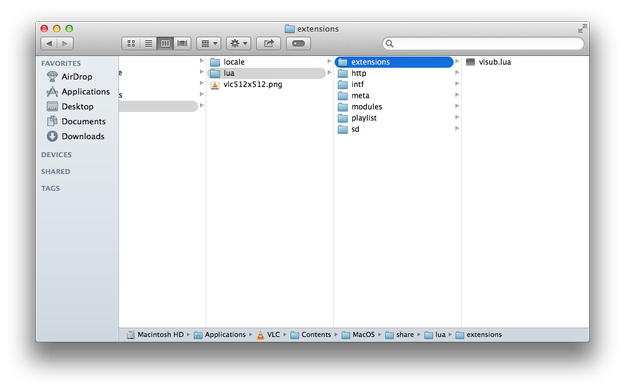Click the disclosure arrow next to http

click(457, 72)
